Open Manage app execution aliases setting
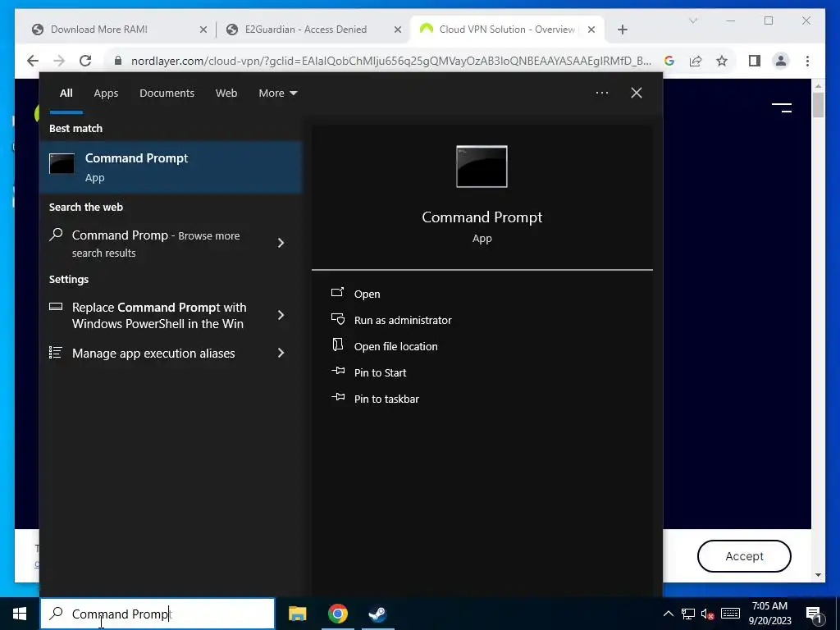Screen dimensions: 840x630 (x=153, y=353)
